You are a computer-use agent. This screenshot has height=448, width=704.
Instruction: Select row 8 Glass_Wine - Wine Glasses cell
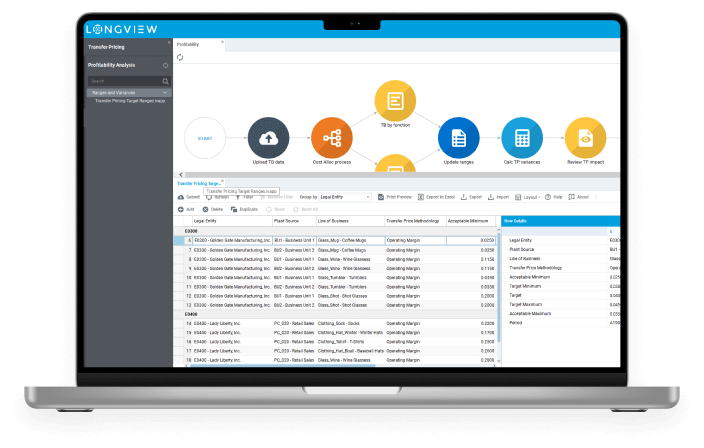pyautogui.click(x=351, y=259)
